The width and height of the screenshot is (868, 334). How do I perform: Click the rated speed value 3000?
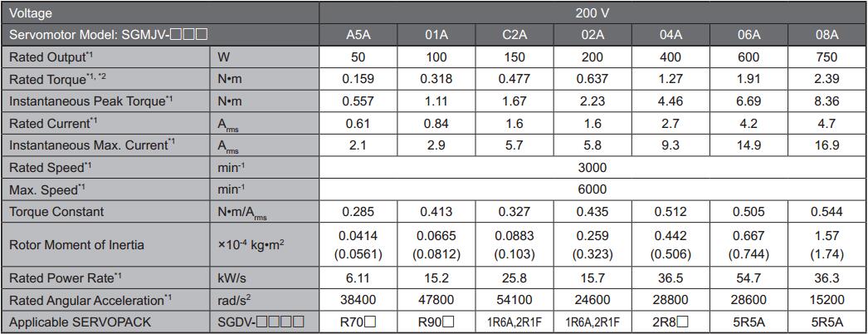click(592, 167)
